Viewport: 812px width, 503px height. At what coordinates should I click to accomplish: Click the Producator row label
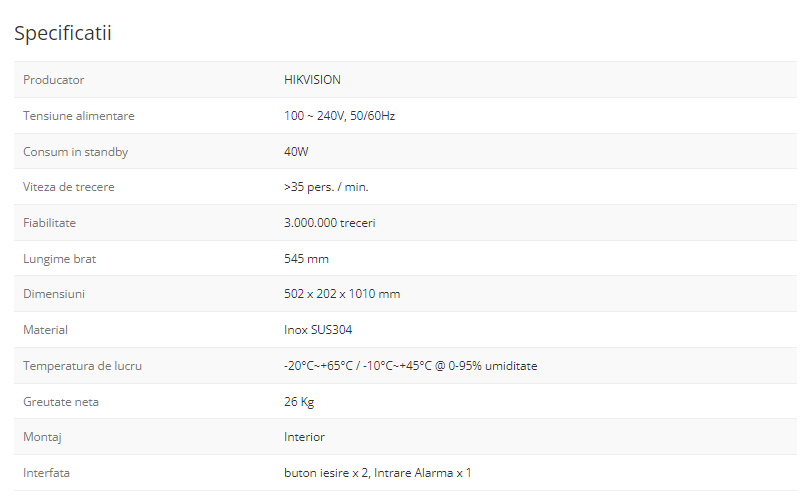pyautogui.click(x=53, y=80)
